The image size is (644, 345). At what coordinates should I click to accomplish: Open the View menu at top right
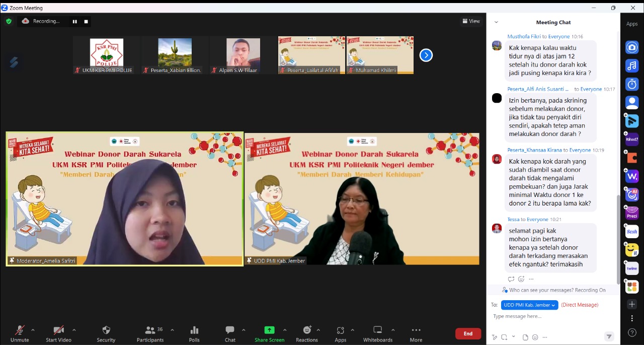[471, 21]
